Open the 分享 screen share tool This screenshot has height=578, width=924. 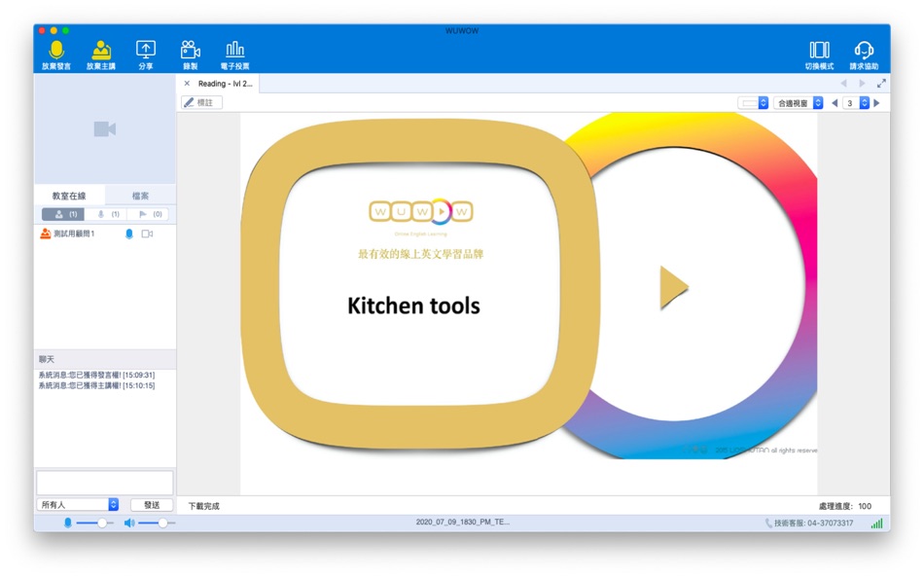pos(146,50)
